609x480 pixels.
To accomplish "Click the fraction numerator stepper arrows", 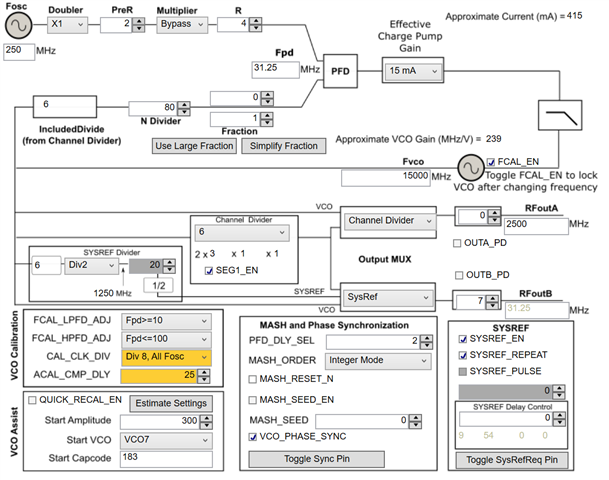I will pyautogui.click(x=267, y=98).
